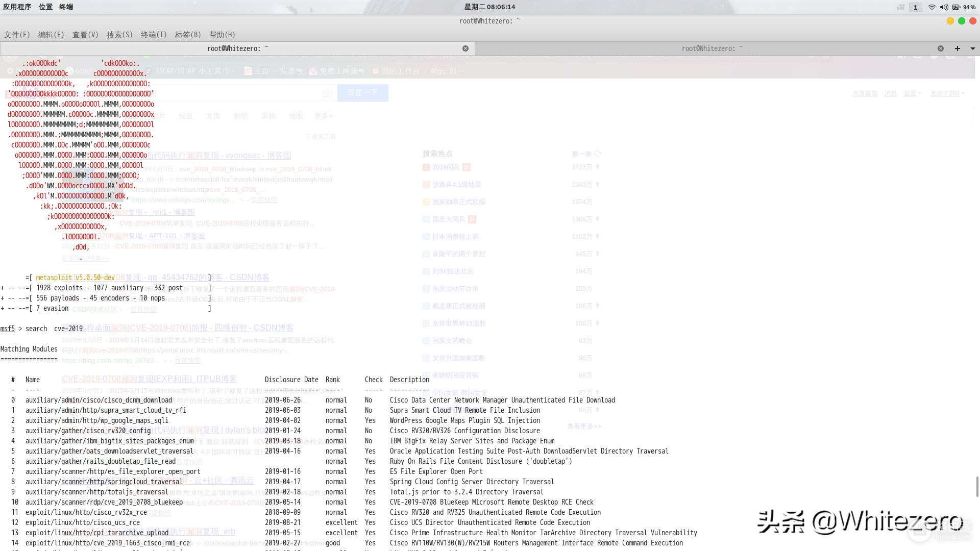The height and width of the screenshot is (551, 980).
Task: Click the Description column header
Action: tap(409, 380)
